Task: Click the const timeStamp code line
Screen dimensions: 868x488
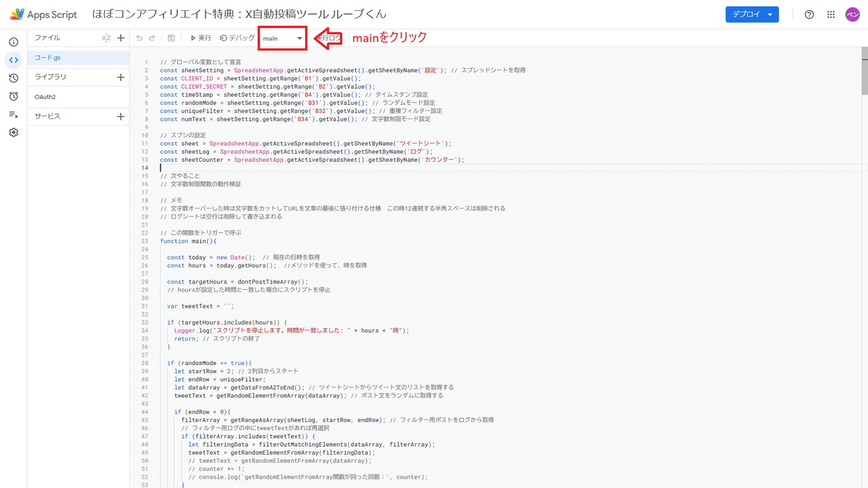Action: (294, 95)
